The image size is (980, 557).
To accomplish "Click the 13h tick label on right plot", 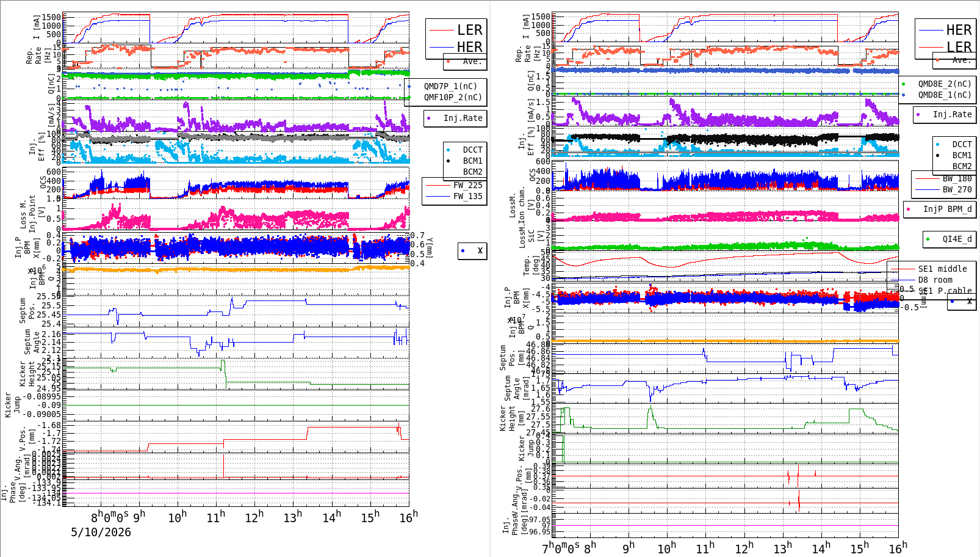I will coord(783,548).
